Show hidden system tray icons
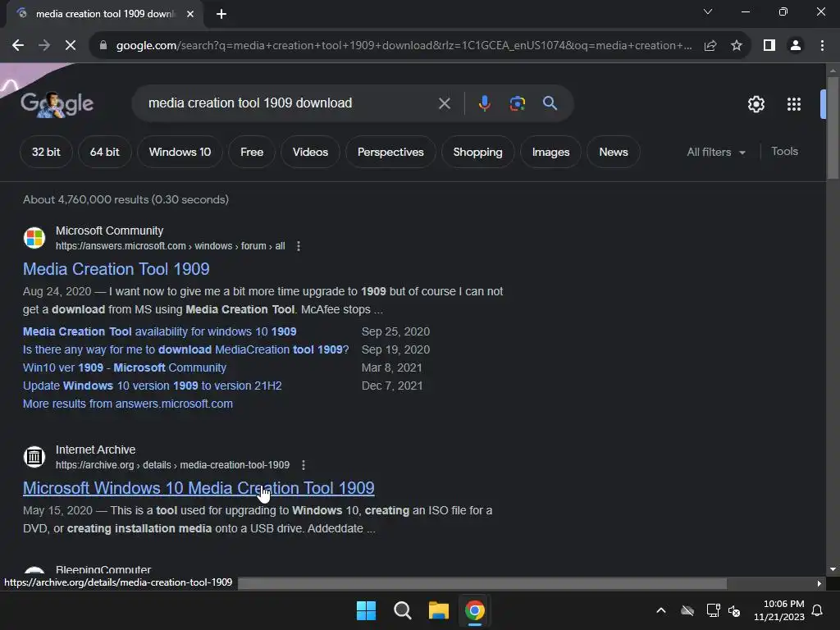 click(x=661, y=610)
